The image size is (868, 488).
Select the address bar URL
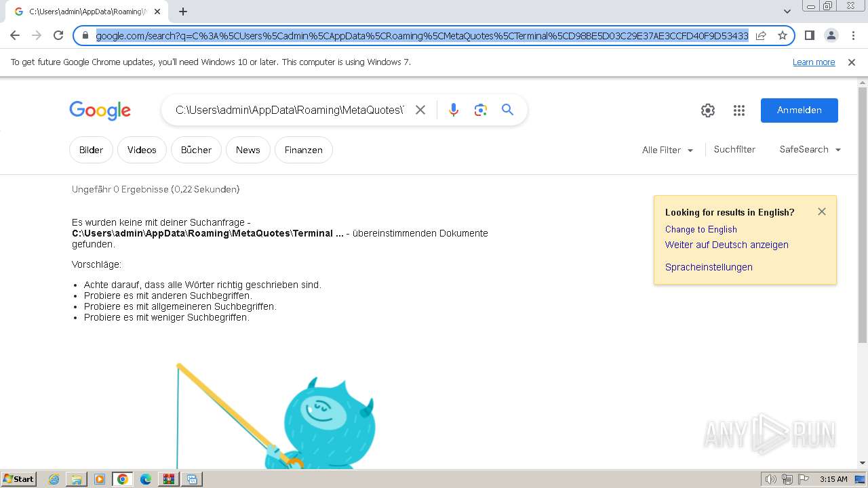422,35
